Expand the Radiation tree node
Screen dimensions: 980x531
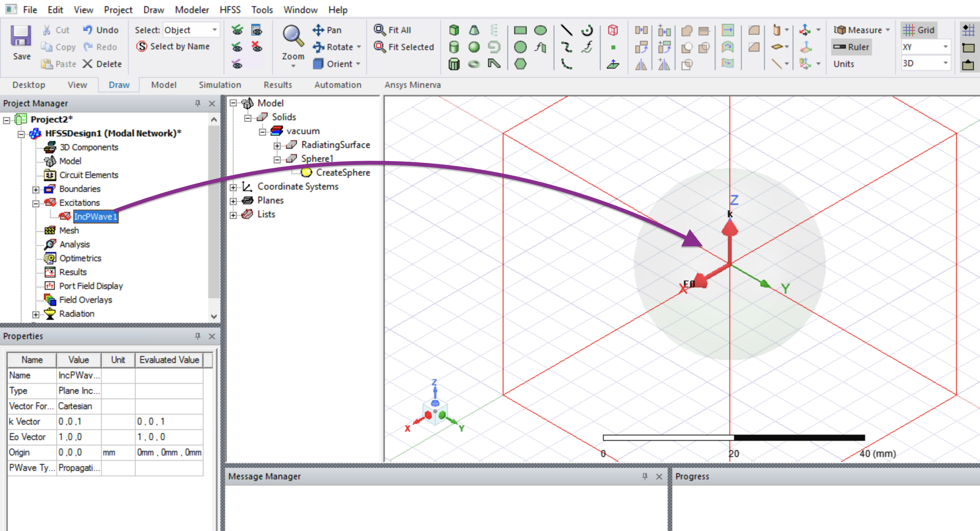coord(36,314)
